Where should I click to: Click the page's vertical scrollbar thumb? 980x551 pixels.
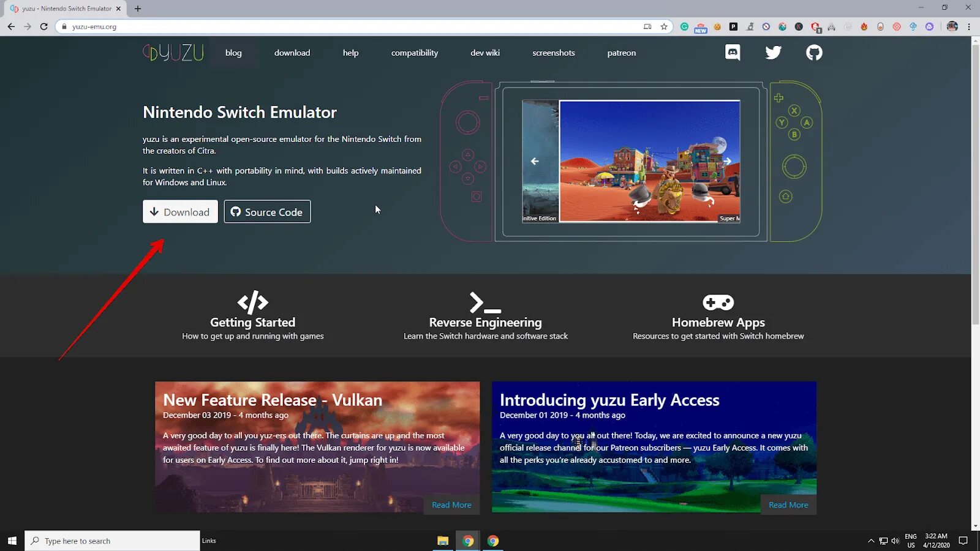coord(975,184)
